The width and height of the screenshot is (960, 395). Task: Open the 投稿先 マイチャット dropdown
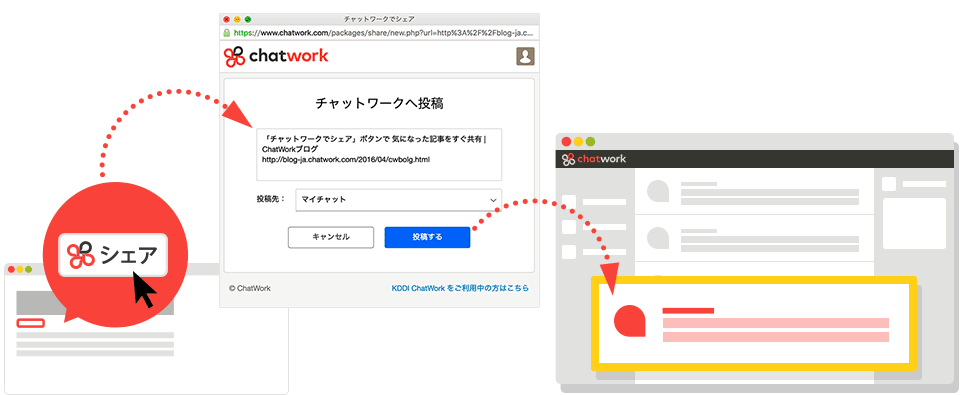pyautogui.click(x=399, y=200)
